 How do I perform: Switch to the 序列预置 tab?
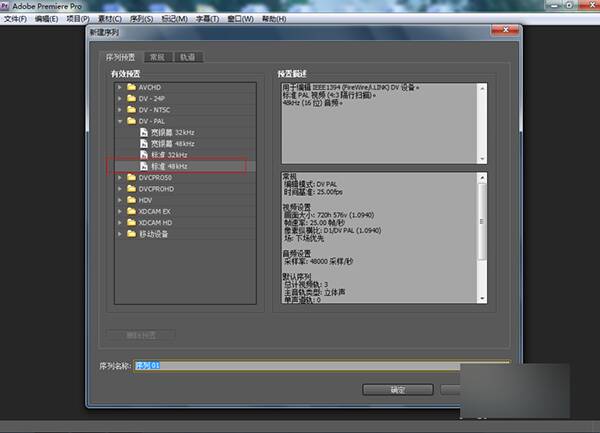click(121, 57)
